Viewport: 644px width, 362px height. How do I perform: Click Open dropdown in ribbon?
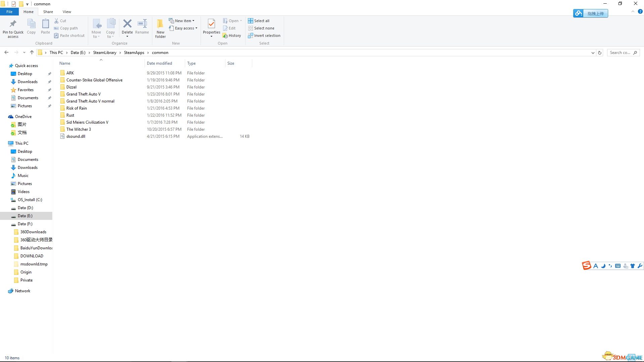pyautogui.click(x=232, y=21)
